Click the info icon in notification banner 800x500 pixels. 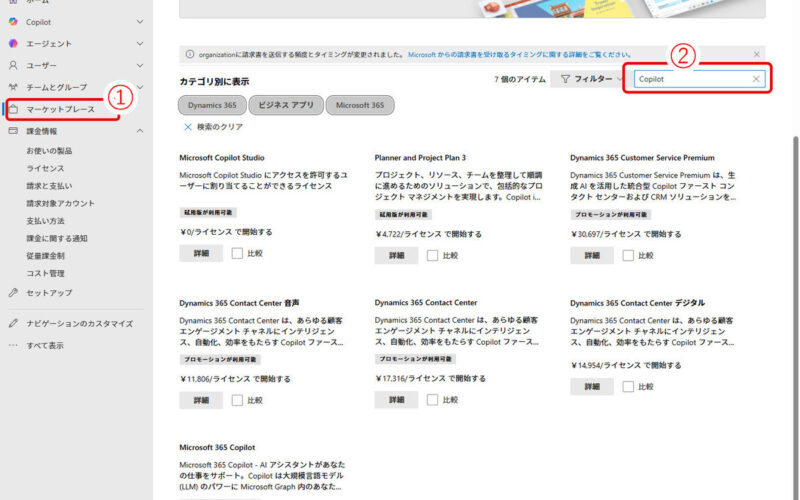190,54
